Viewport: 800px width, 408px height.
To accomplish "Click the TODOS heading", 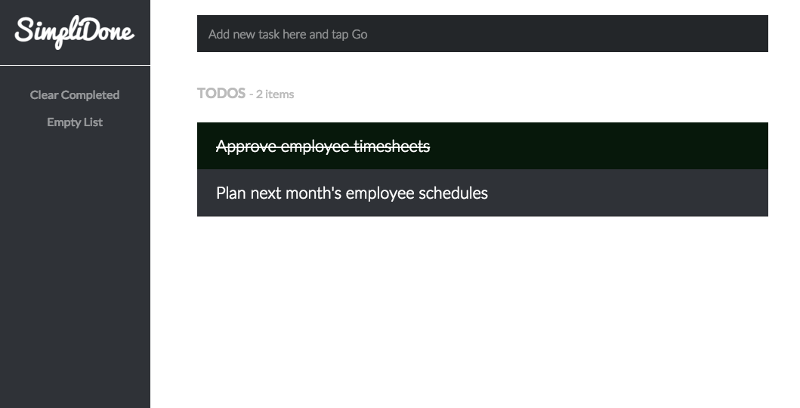I will click(221, 93).
